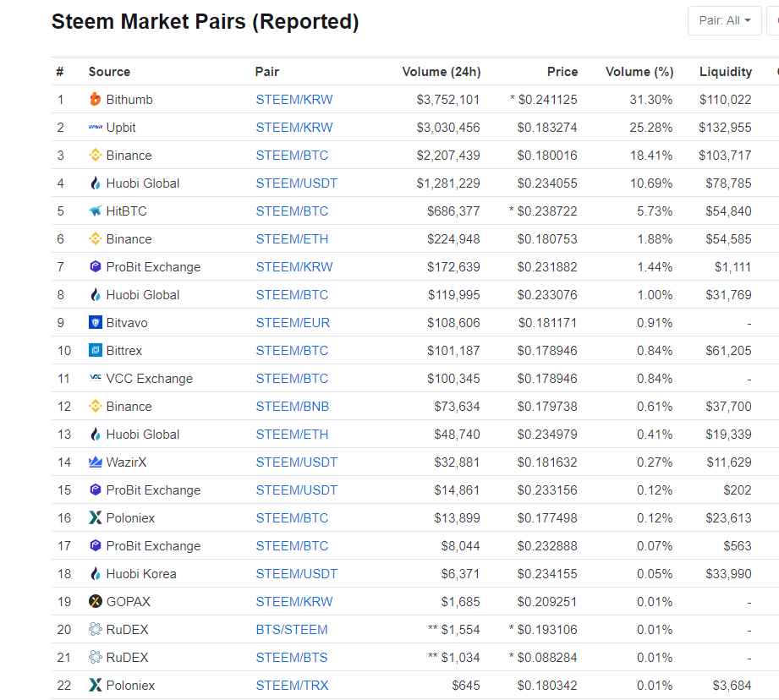Click ProBit icon in row 15
Image resolution: width=779 pixels, height=700 pixels.
[95, 489]
